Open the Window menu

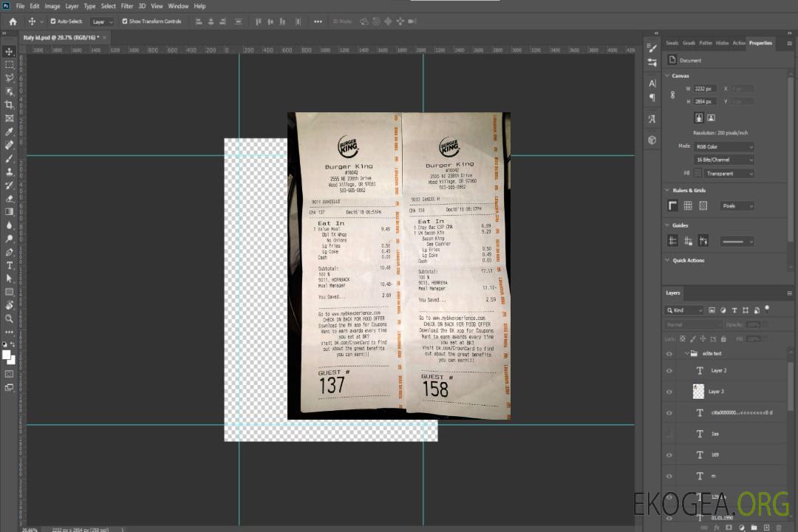[178, 6]
